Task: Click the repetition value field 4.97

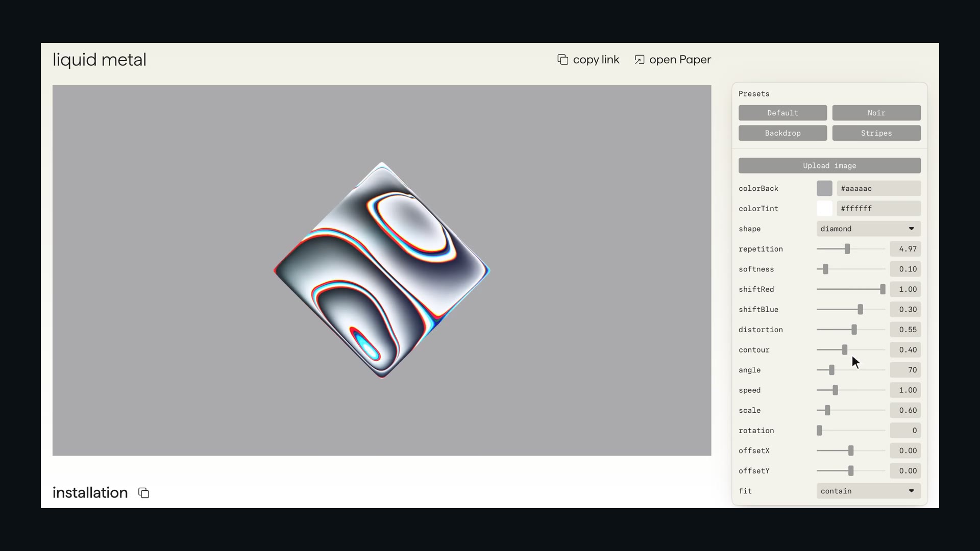Action: point(905,249)
